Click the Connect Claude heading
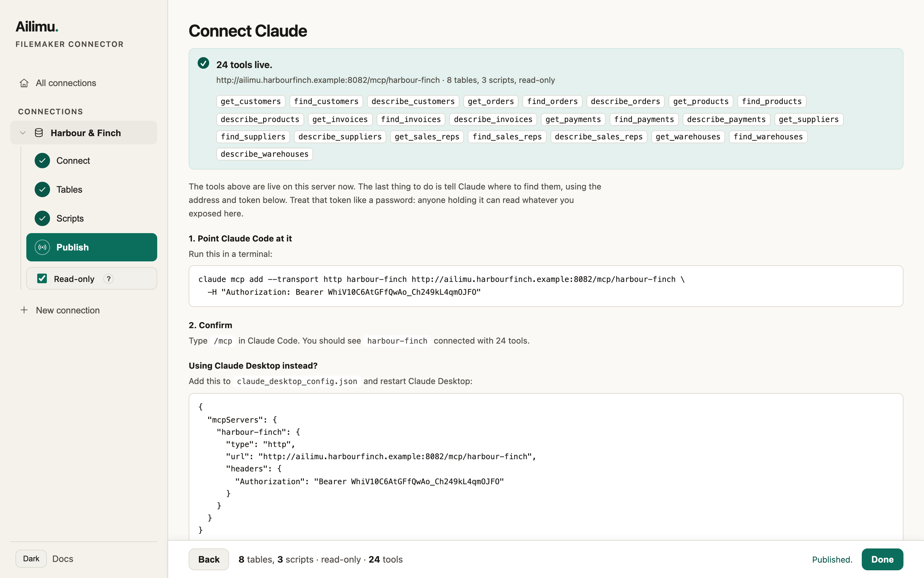The width and height of the screenshot is (924, 578). (x=248, y=31)
